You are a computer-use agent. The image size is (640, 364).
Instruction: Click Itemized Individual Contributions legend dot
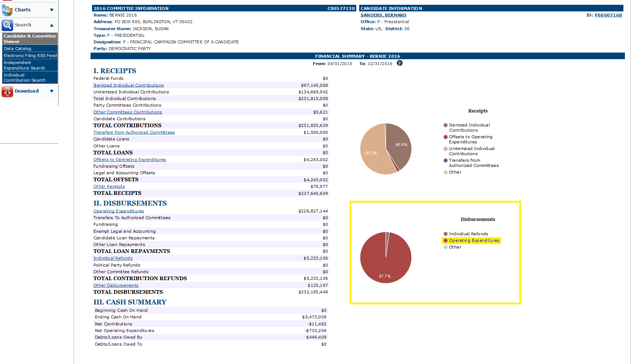(445, 125)
